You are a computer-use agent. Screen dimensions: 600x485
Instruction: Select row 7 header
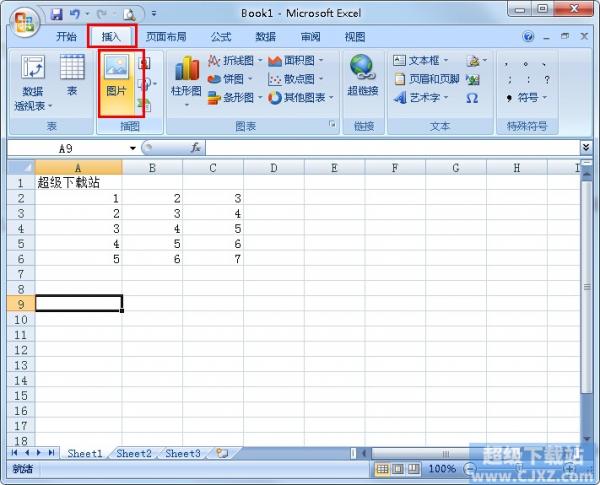[21, 274]
